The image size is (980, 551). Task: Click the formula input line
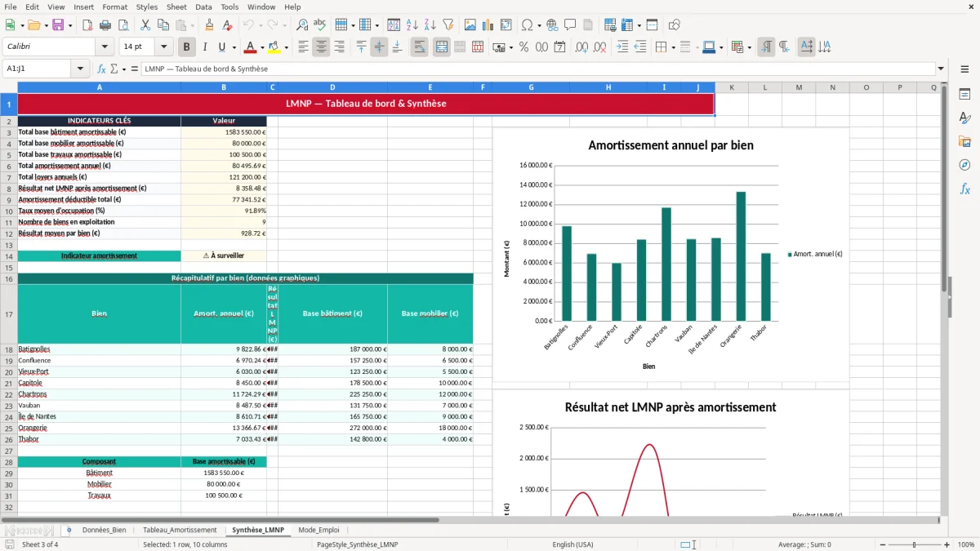click(x=537, y=69)
